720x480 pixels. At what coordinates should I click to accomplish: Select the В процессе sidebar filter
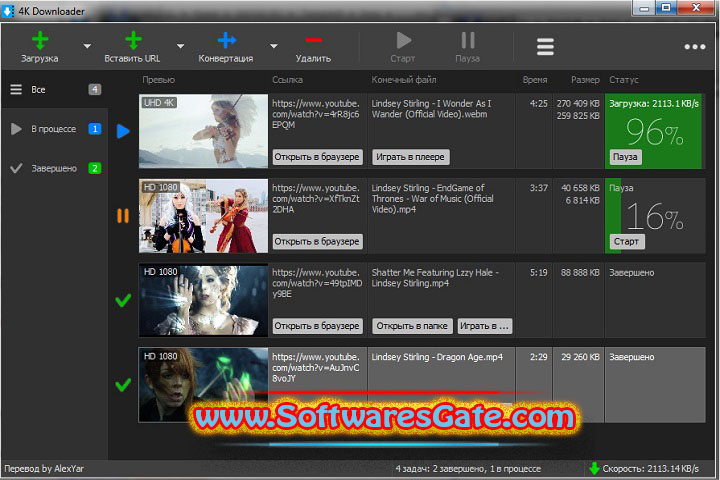tap(55, 129)
